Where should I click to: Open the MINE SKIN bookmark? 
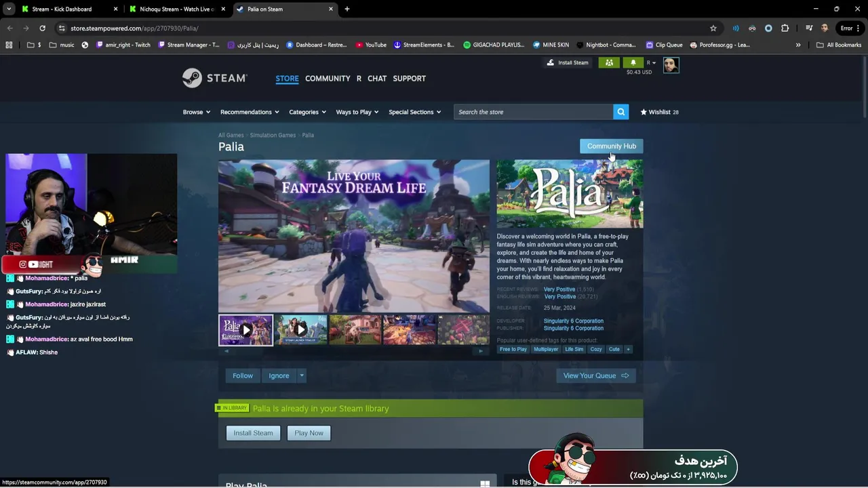(x=551, y=45)
